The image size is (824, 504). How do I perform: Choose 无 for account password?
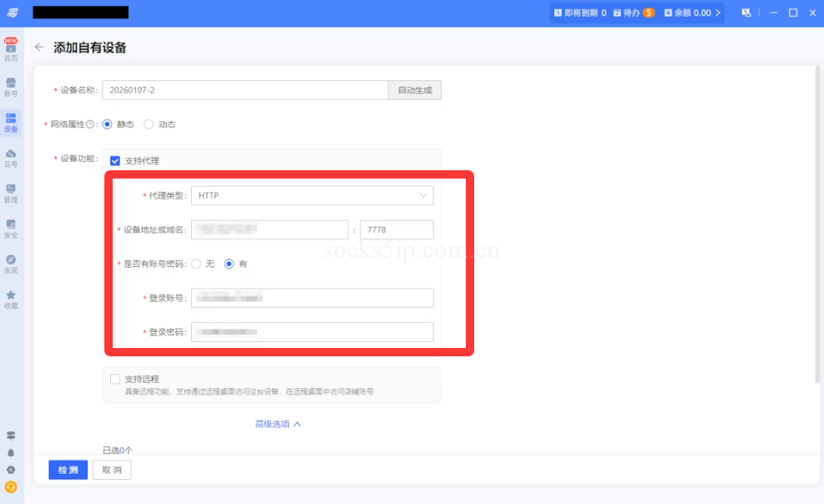click(x=196, y=264)
